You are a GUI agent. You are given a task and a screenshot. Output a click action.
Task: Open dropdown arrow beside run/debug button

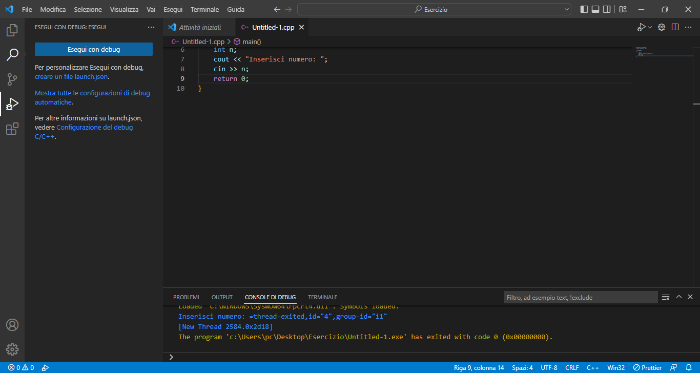click(x=650, y=27)
